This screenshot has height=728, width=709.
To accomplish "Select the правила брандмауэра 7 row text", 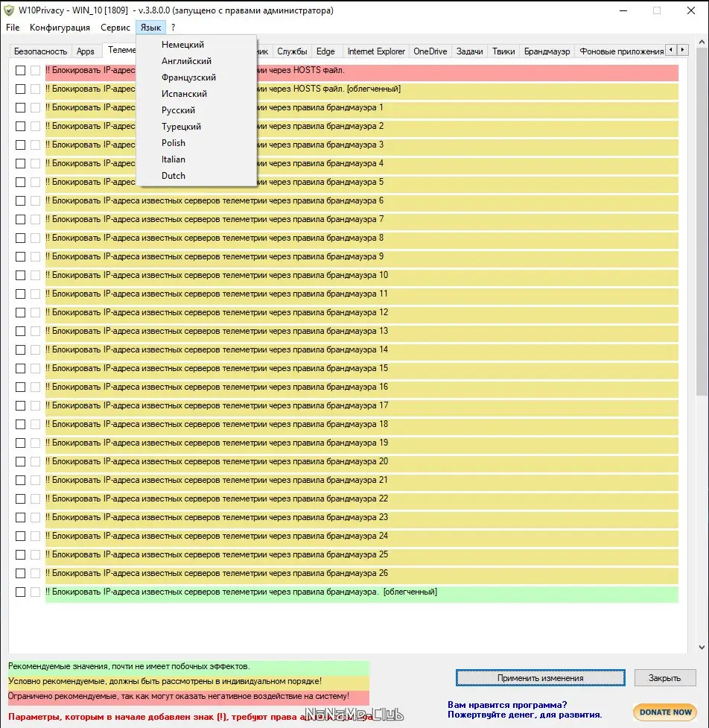I will coord(214,219).
